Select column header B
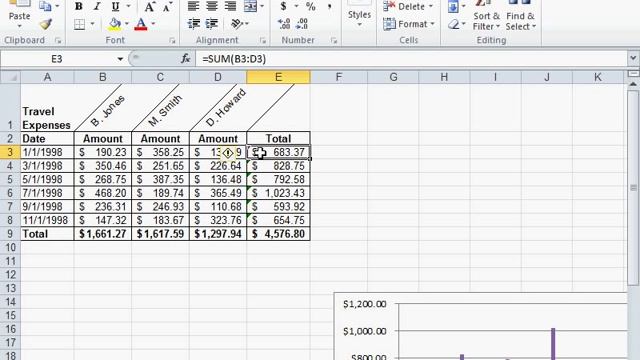Viewport: 640px width, 360px height. [103, 77]
